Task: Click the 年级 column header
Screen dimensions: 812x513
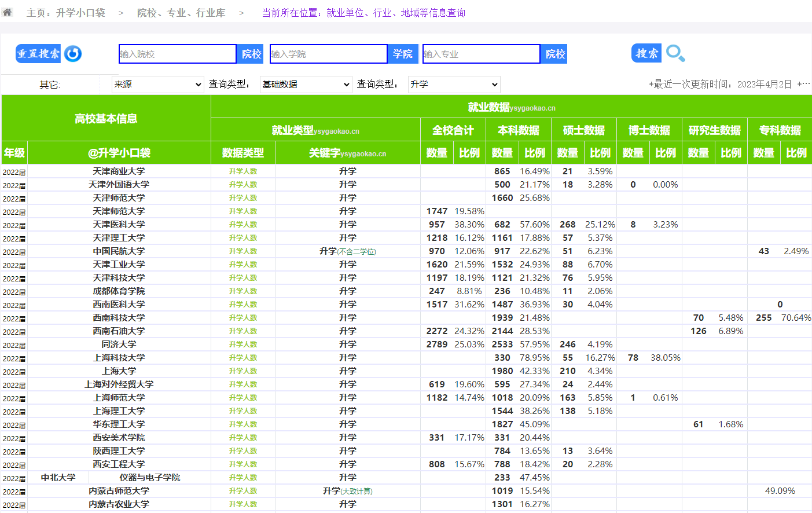Action: coord(14,153)
